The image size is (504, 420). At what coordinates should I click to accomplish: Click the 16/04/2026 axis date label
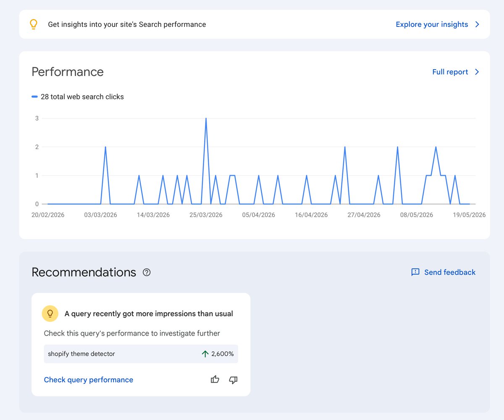(x=311, y=215)
